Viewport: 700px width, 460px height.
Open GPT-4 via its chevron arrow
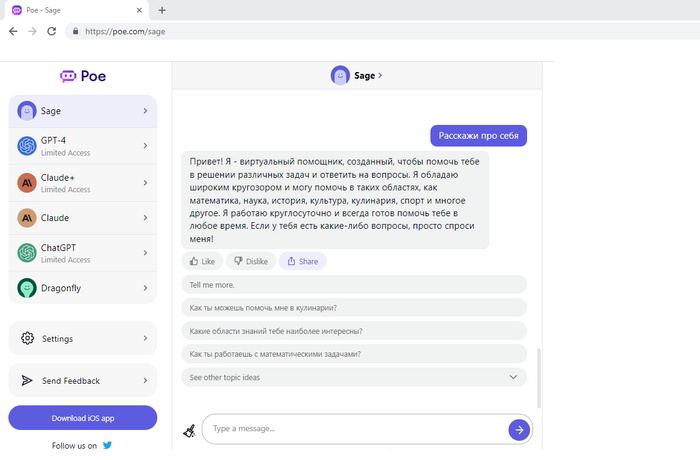click(x=145, y=146)
